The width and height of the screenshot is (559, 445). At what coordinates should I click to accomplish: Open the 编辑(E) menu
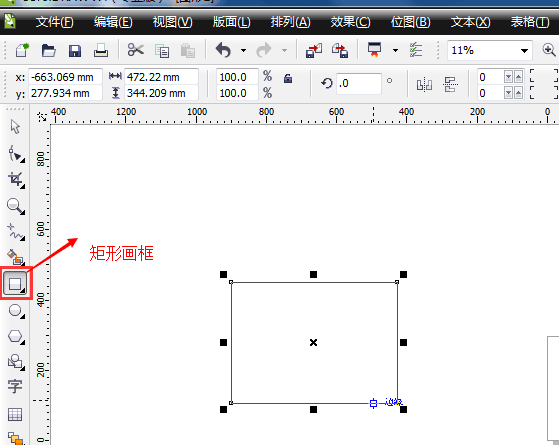(x=113, y=22)
